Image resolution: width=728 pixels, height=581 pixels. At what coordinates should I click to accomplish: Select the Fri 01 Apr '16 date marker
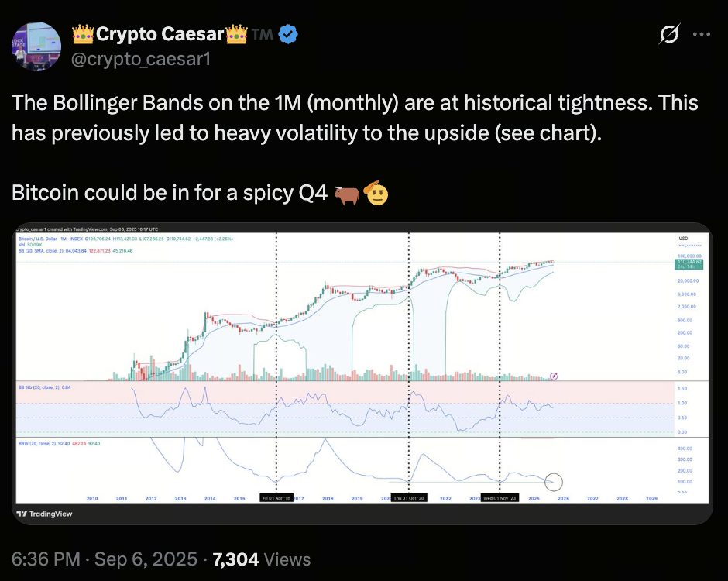pyautogui.click(x=276, y=498)
